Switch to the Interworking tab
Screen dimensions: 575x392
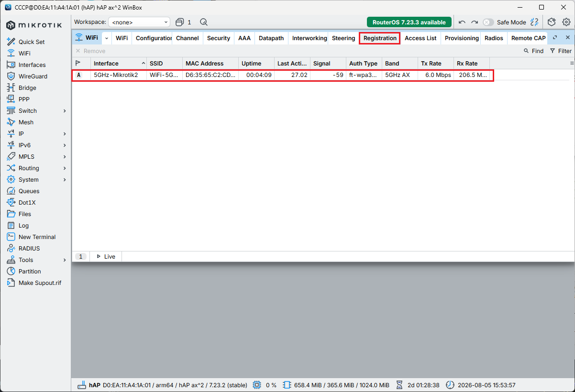(x=310, y=38)
